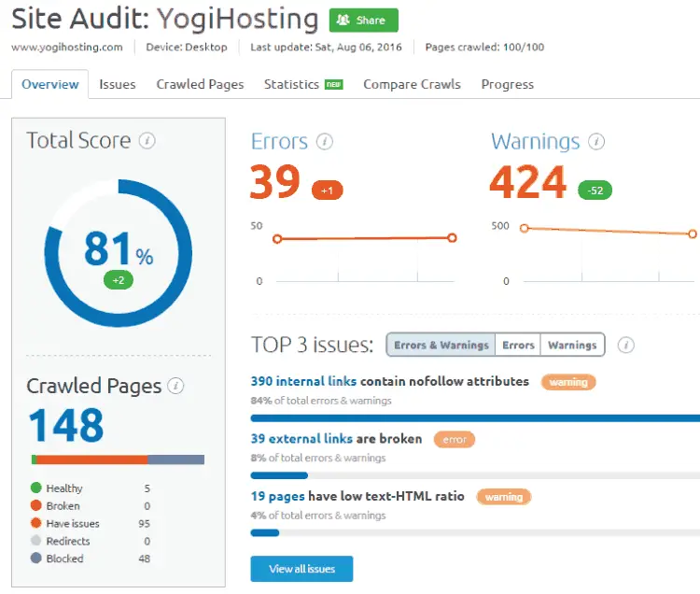Open the 390 internal links issue
Image resolution: width=700 pixels, height=594 pixels.
[x=303, y=381]
